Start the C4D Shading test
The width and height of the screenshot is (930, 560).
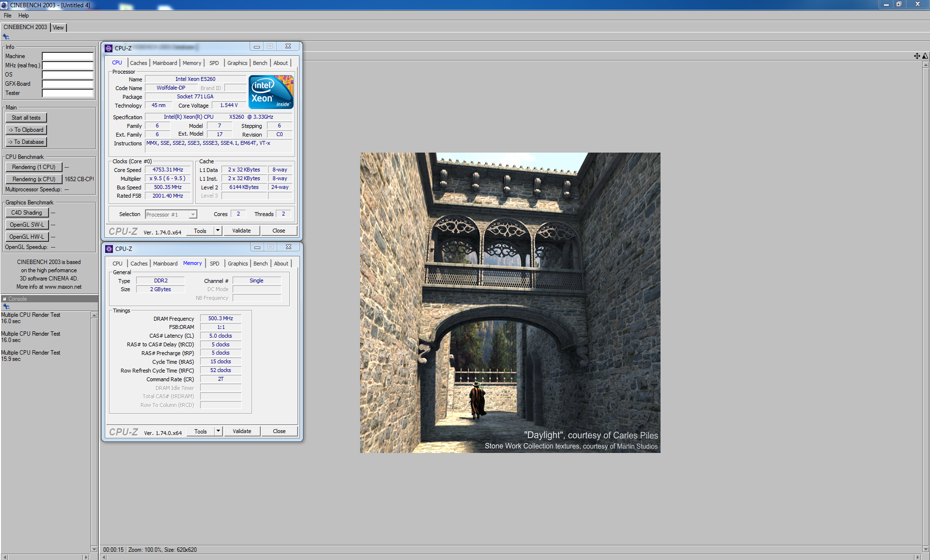point(27,213)
